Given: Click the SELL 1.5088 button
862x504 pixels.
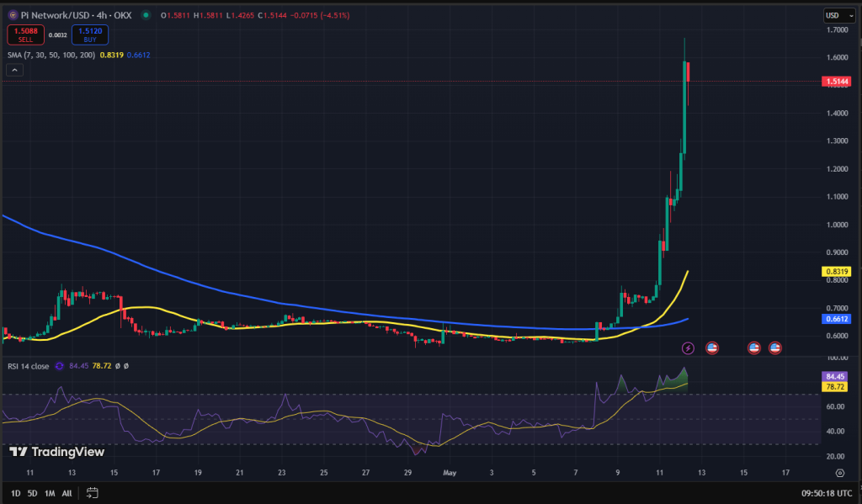Looking at the screenshot, I should [26, 34].
